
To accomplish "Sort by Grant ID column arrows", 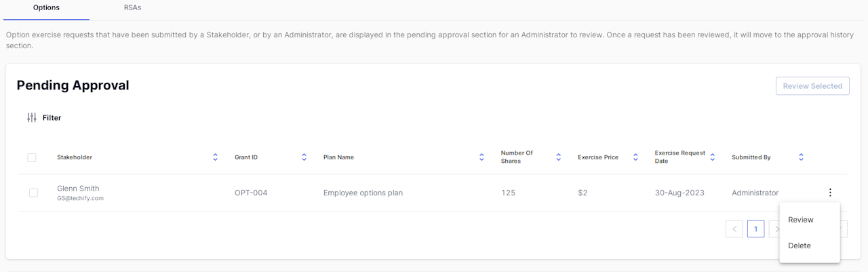I will [304, 157].
